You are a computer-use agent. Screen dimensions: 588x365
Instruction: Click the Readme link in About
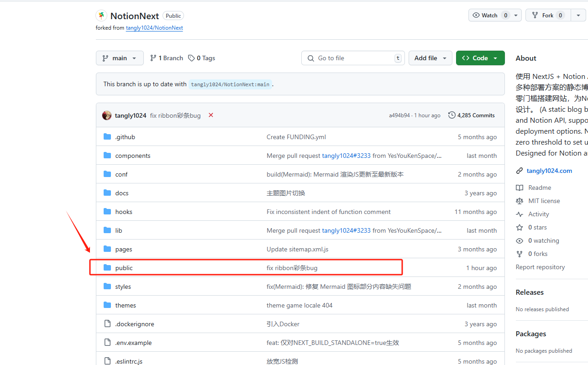click(x=540, y=188)
